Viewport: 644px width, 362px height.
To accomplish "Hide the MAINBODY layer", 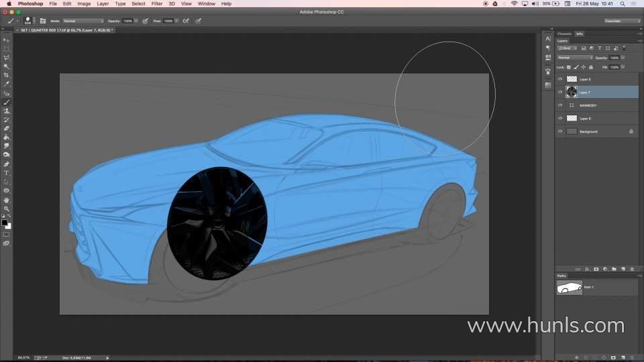I will point(560,105).
